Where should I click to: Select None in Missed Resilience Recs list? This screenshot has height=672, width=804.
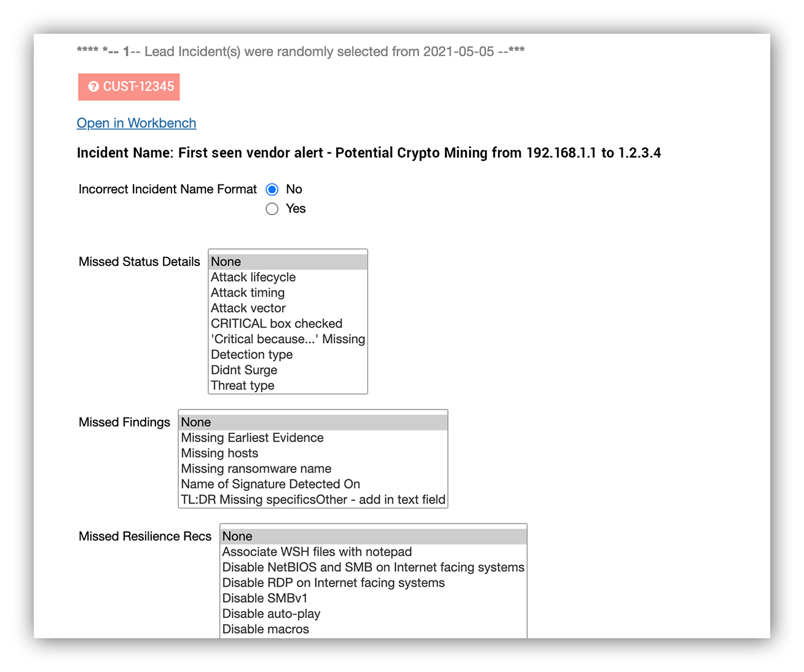tap(374, 537)
